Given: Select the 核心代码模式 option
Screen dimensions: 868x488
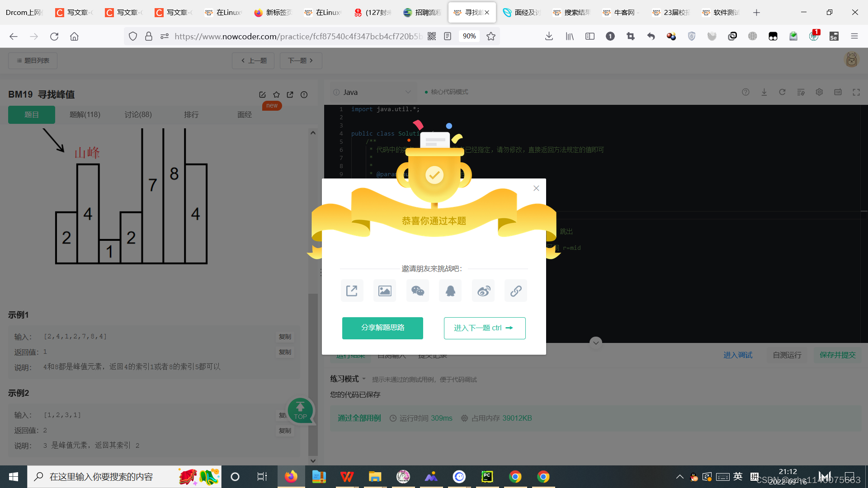Looking at the screenshot, I should point(450,92).
